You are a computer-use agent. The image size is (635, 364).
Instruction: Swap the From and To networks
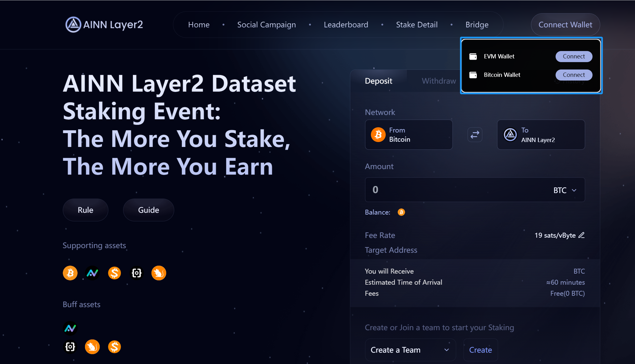(475, 135)
